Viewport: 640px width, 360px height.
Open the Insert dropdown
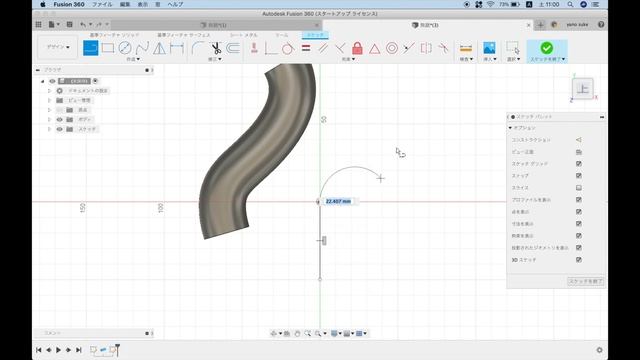tap(490, 59)
